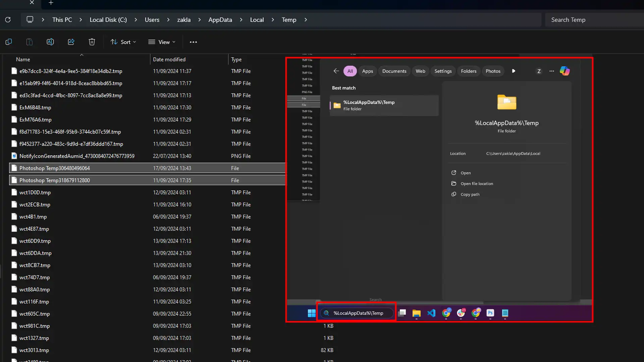Click the Paste icon in toolbar
The image size is (644, 362).
(30, 42)
